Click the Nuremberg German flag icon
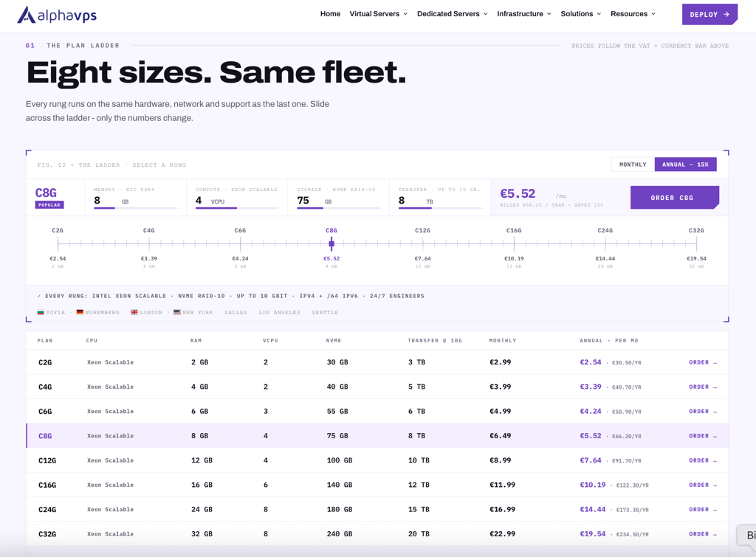This screenshot has width=756, height=557. [x=80, y=312]
